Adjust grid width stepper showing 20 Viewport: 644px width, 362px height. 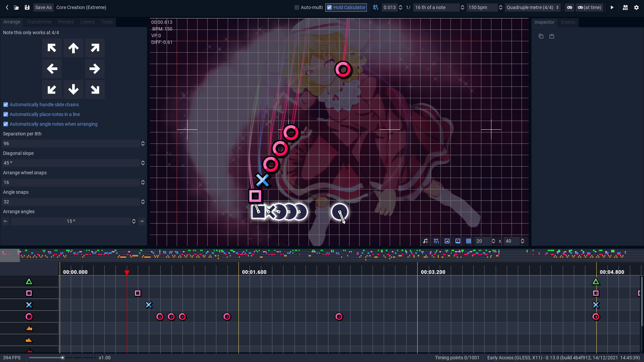click(493, 241)
